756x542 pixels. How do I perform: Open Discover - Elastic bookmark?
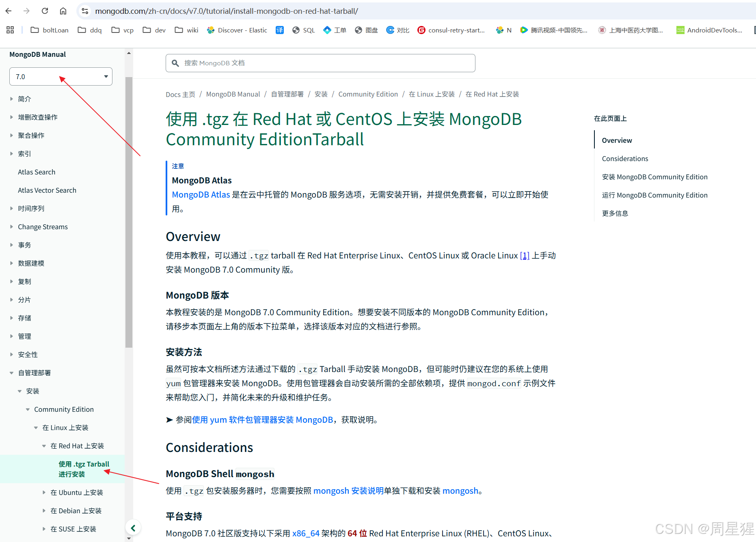point(237,30)
